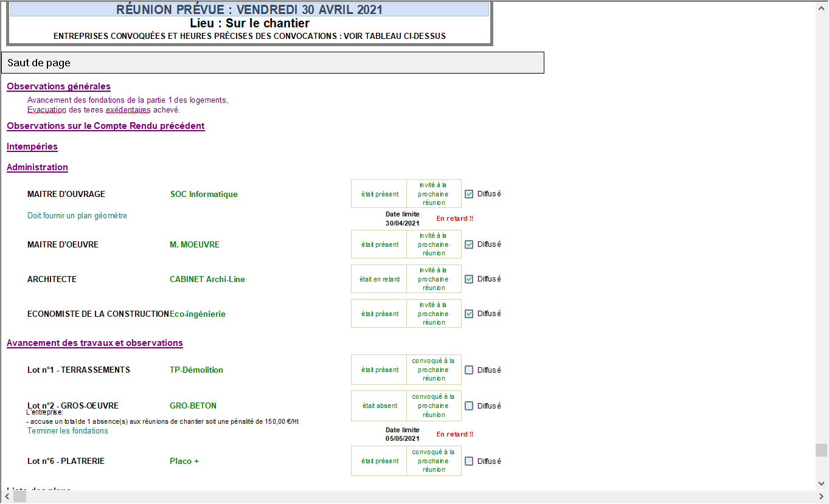Image resolution: width=829 pixels, height=504 pixels.
Task: Select TP-Démolition company name
Action: click(x=196, y=370)
